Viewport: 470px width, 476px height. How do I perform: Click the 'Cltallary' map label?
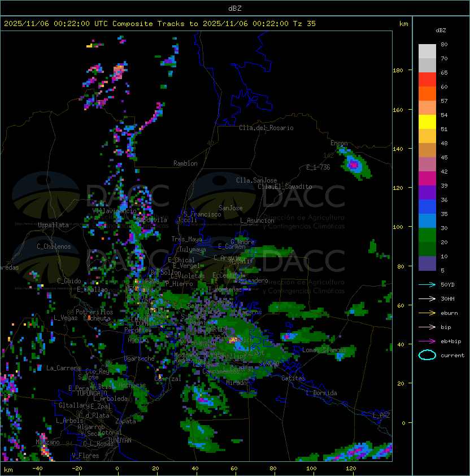point(75,405)
